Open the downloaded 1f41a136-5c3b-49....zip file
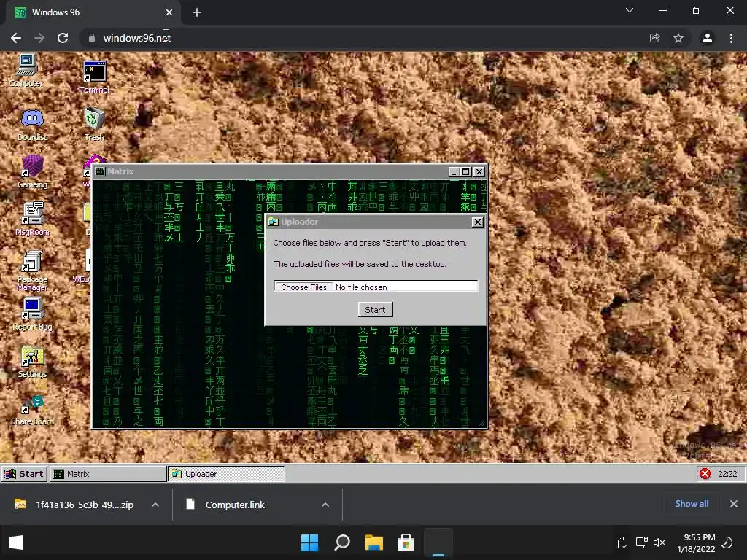This screenshot has width=747, height=560. pos(74,505)
